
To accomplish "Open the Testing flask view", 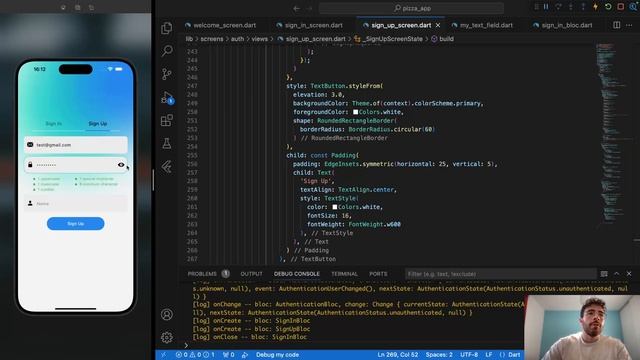I will click(167, 143).
